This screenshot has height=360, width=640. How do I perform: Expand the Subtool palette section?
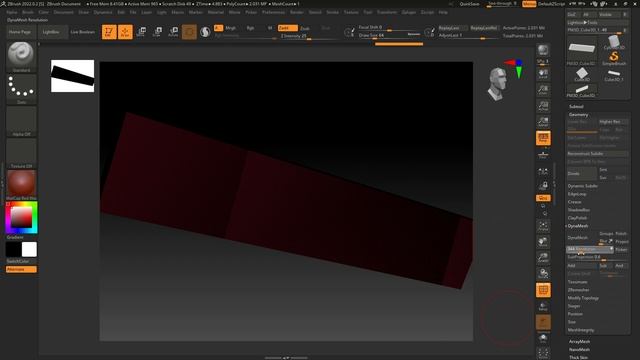576,107
